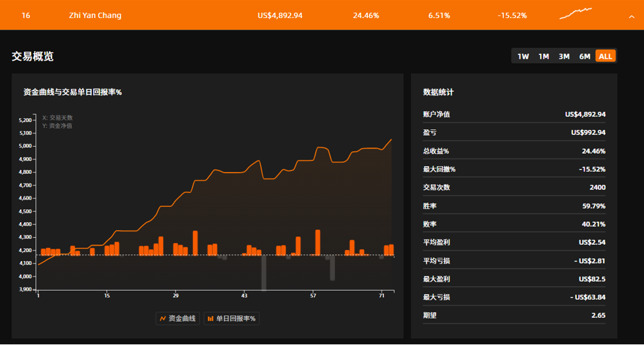Click rank number 16 in the header
Viewport: 644px width, 345px height.
point(26,16)
